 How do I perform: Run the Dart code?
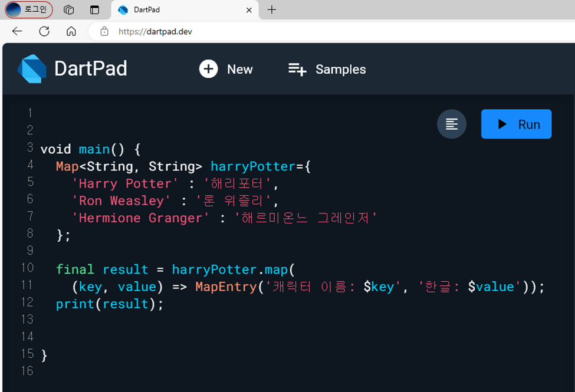pos(516,124)
